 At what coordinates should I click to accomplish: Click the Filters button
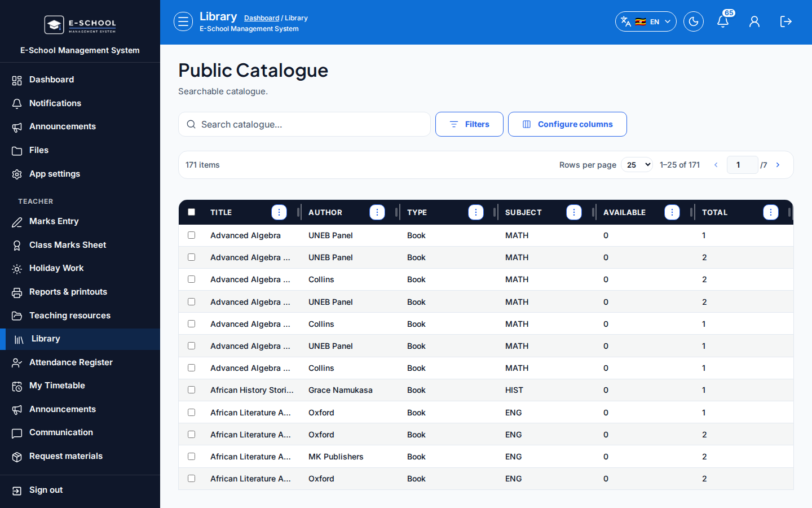469,124
